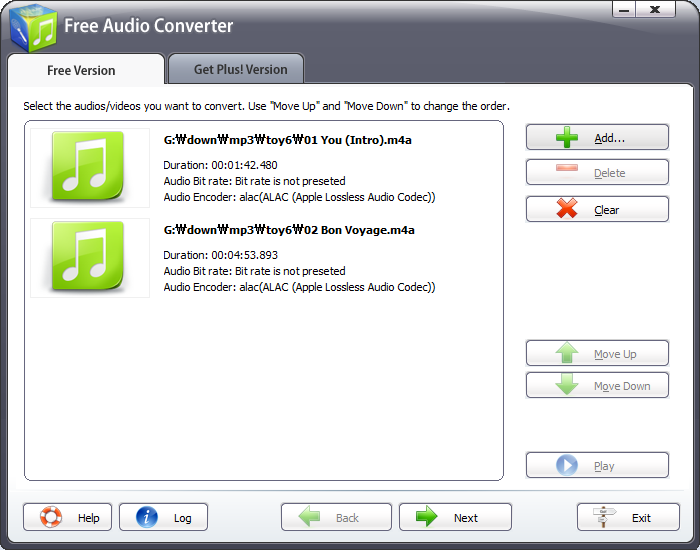
Task: Minimize the Free Audio Converter window
Action: click(624, 10)
